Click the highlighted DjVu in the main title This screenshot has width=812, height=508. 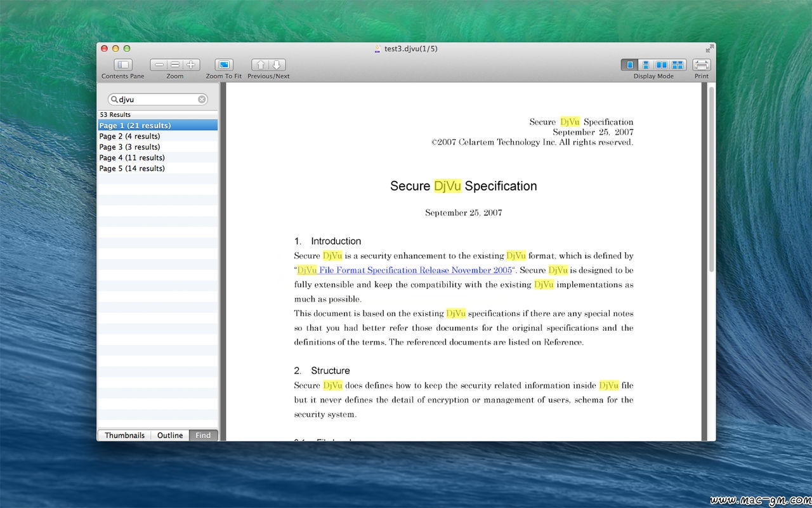coord(447,186)
